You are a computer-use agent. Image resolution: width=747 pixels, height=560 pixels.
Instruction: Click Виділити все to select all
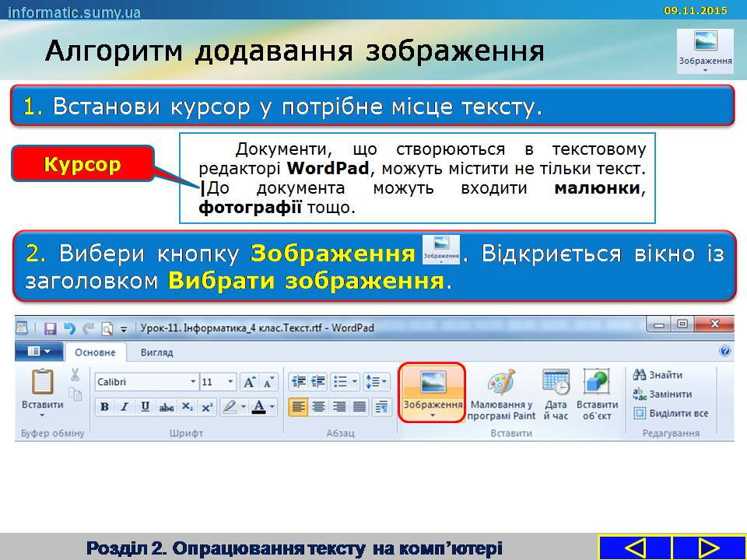coord(670,413)
